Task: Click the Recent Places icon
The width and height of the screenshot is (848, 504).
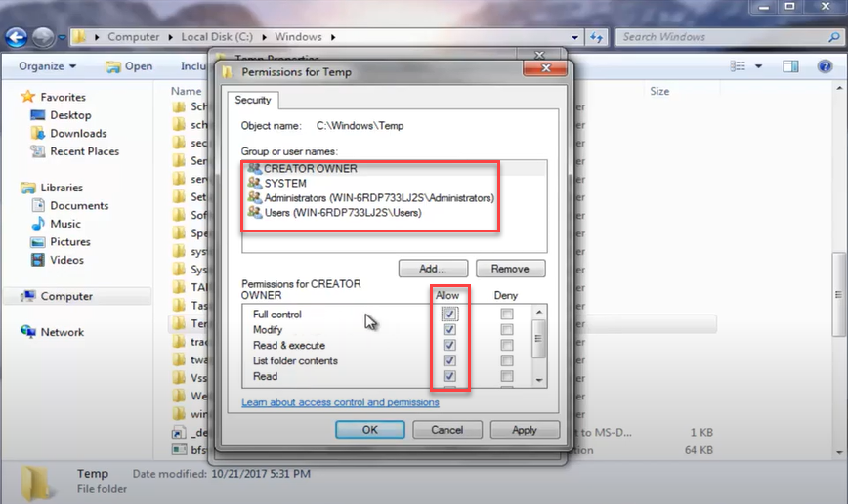Action: 38,151
